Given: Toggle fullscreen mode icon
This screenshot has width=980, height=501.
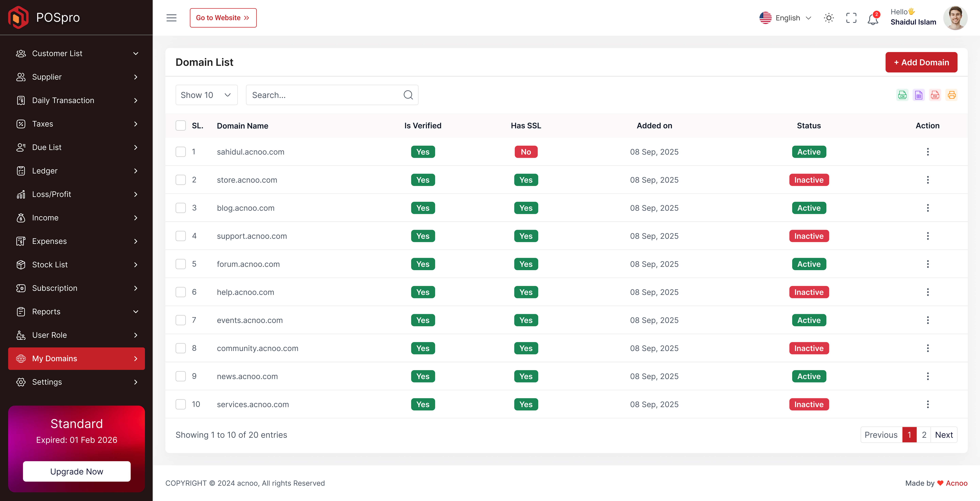Looking at the screenshot, I should pos(851,18).
